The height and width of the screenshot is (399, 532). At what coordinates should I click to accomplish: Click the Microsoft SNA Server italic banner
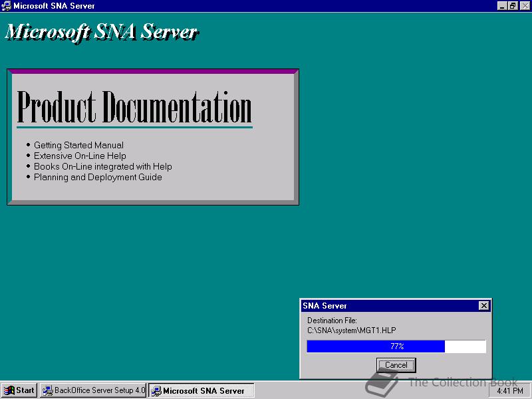(x=102, y=33)
